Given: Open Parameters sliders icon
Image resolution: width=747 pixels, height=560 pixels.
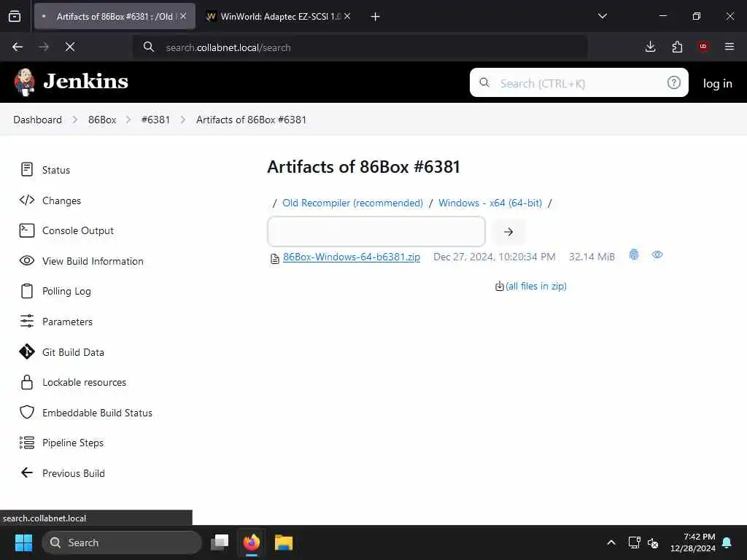Looking at the screenshot, I should (27, 322).
